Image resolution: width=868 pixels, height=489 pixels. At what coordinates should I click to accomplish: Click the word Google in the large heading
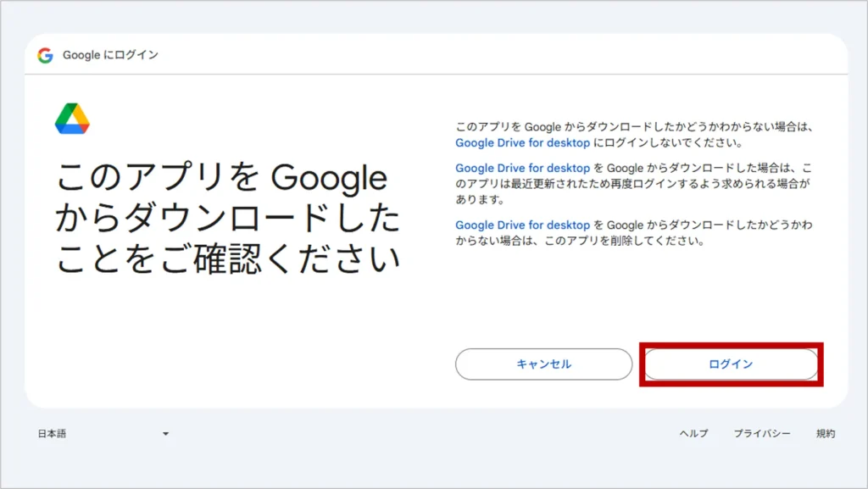pyautogui.click(x=328, y=179)
